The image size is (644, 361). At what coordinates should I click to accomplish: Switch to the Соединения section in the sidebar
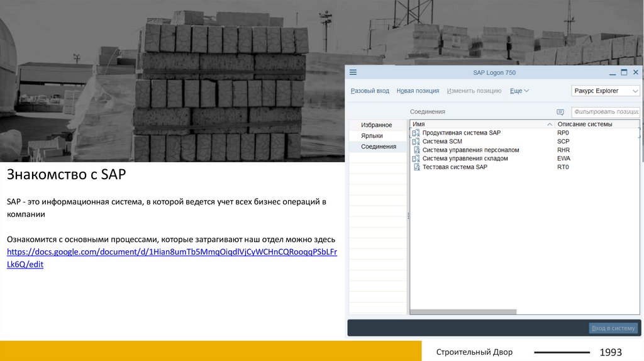tap(379, 147)
